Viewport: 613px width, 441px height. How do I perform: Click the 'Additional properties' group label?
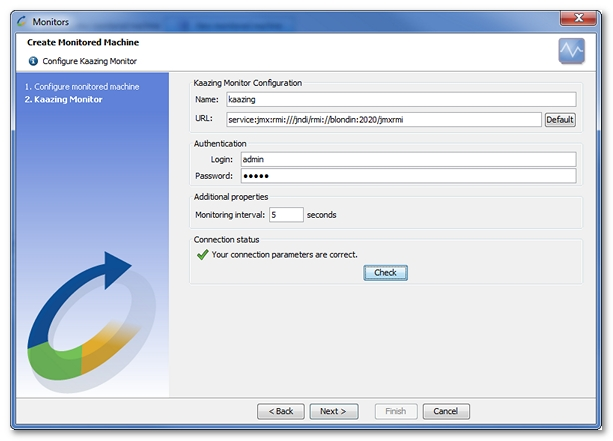[231, 197]
